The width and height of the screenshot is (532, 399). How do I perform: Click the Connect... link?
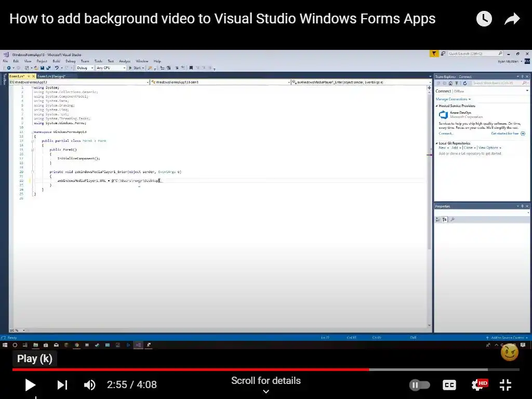pyautogui.click(x=446, y=134)
